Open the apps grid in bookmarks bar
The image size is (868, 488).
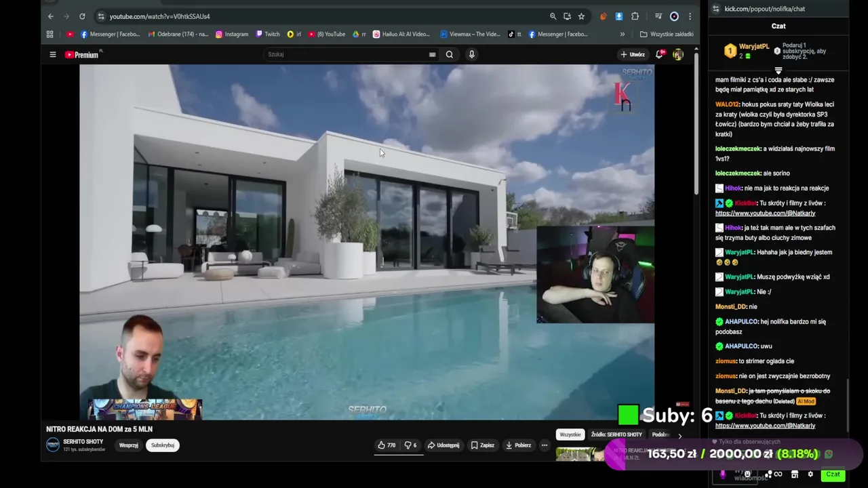tap(50, 34)
